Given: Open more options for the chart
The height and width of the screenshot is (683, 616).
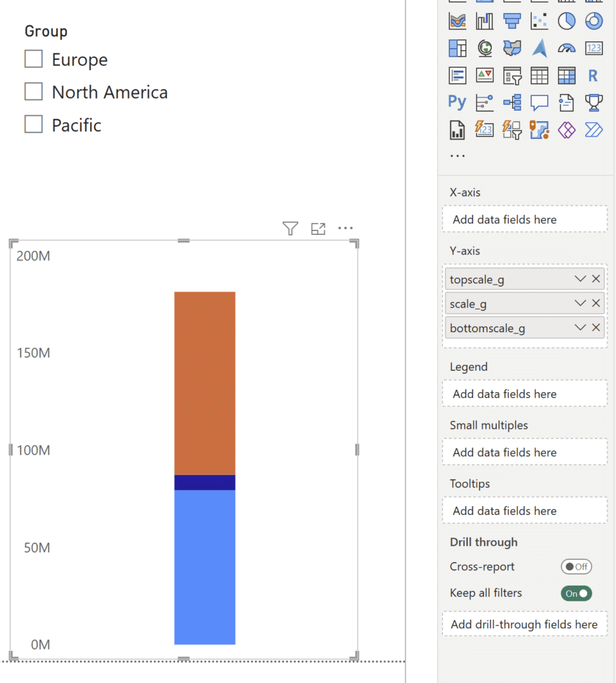Looking at the screenshot, I should pos(345,228).
